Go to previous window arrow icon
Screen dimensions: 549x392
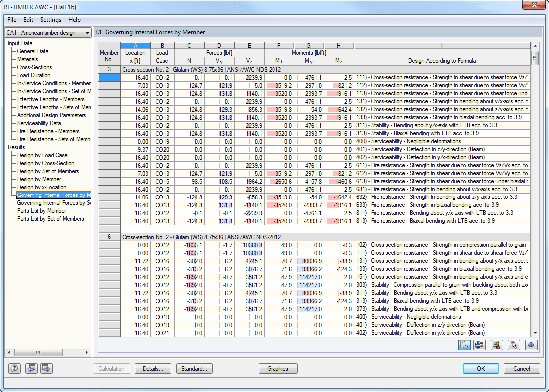pos(32,368)
